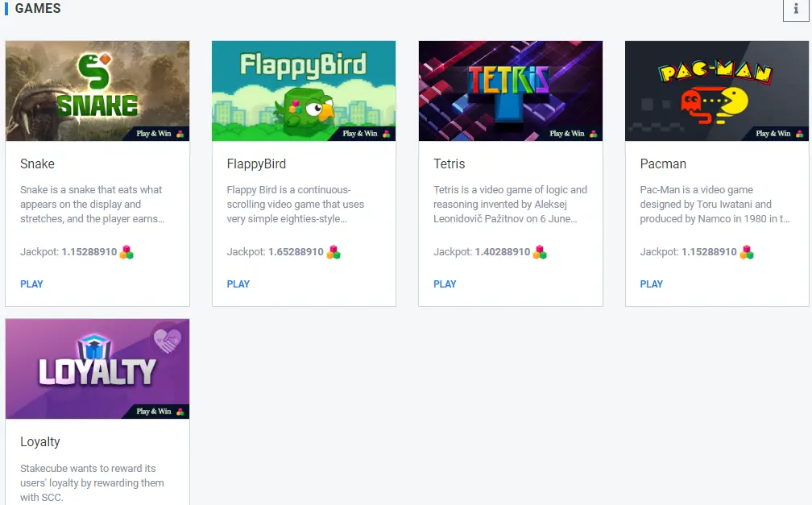Select the Snake card title
The width and height of the screenshot is (812, 505).
pyautogui.click(x=37, y=164)
